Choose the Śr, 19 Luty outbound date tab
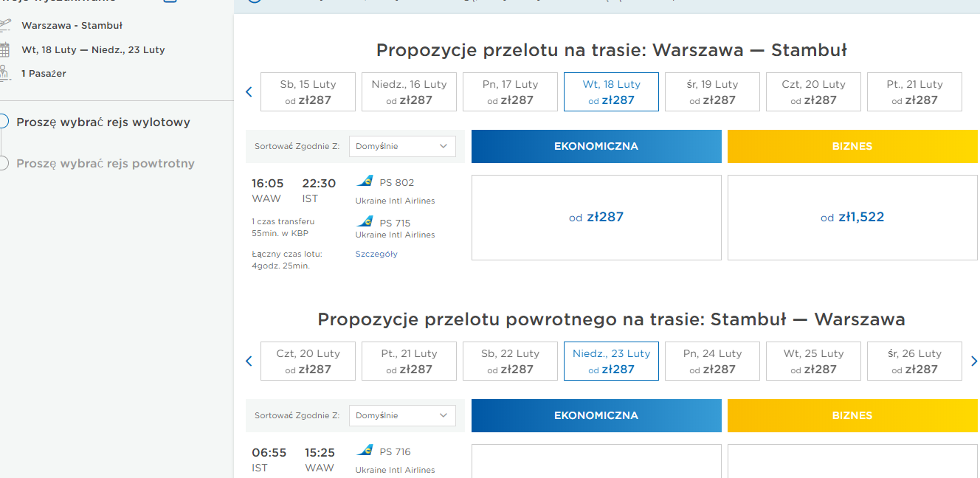Viewport: 980px width, 478px height. pos(712,92)
